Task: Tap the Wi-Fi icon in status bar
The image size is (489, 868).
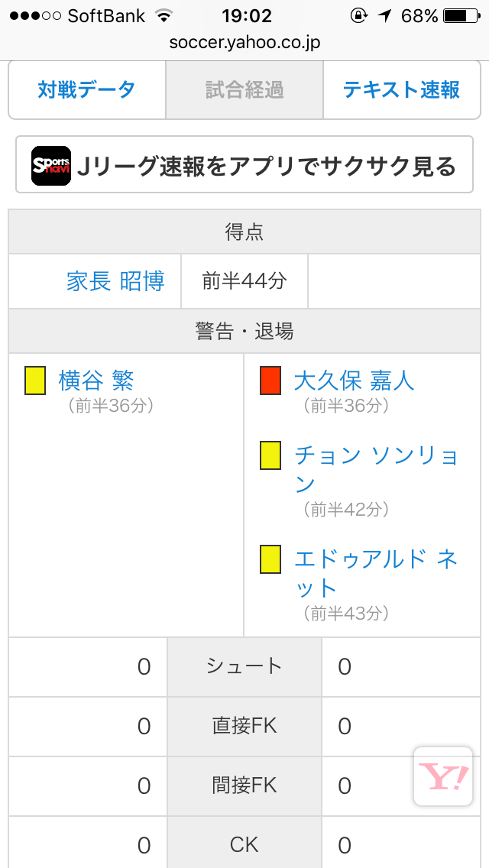Action: pyautogui.click(x=164, y=16)
